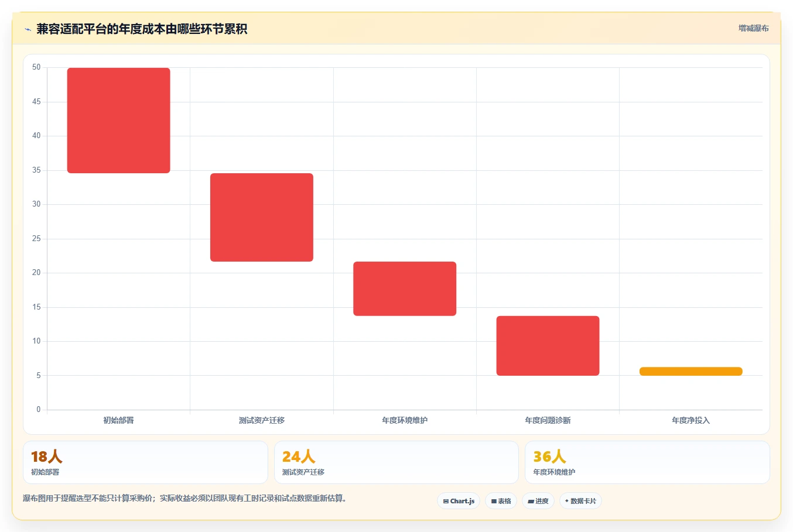This screenshot has height=532, width=793.
Task: Click the x-axis label 测试资产迁移
Action: point(262,420)
